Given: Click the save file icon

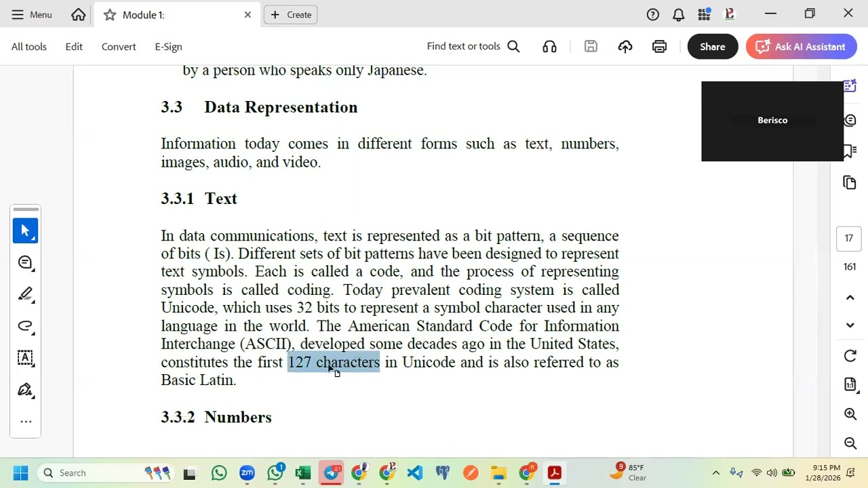Looking at the screenshot, I should coord(591,46).
